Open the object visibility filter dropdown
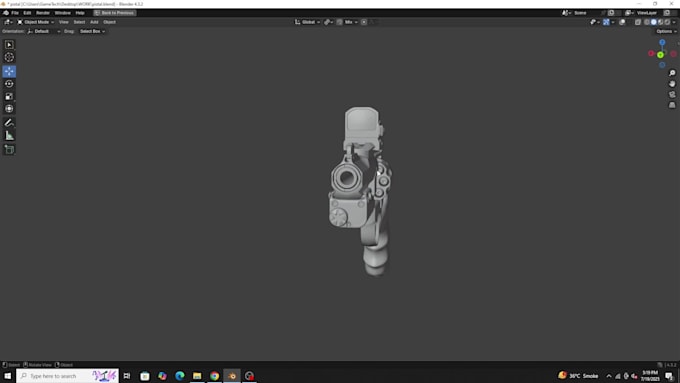 pyautogui.click(x=595, y=22)
